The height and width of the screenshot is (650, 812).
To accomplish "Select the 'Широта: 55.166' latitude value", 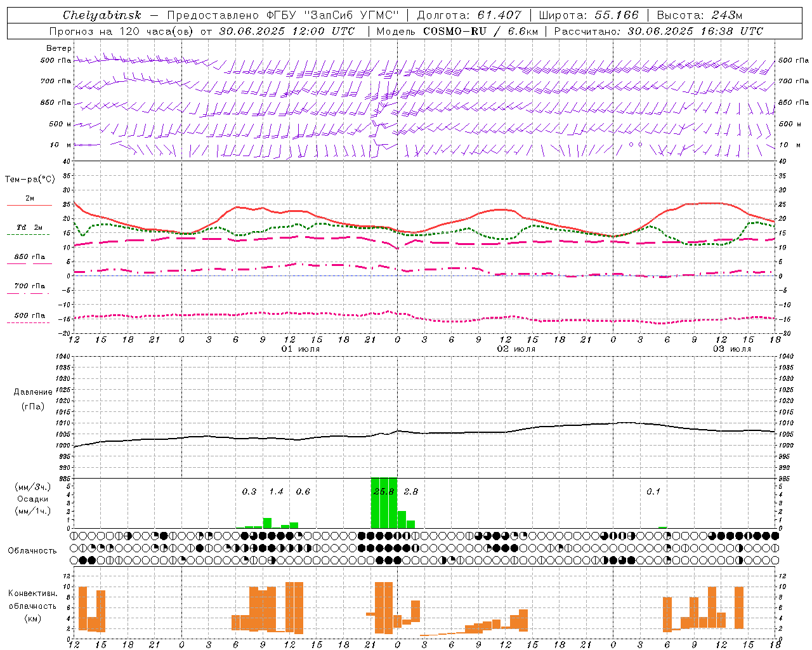I will click(x=589, y=15).
